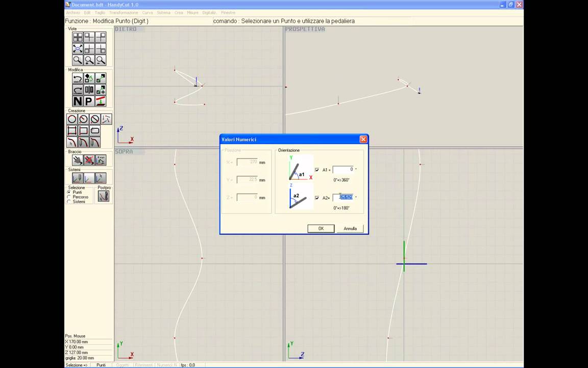Open the Misure menu

tap(193, 13)
